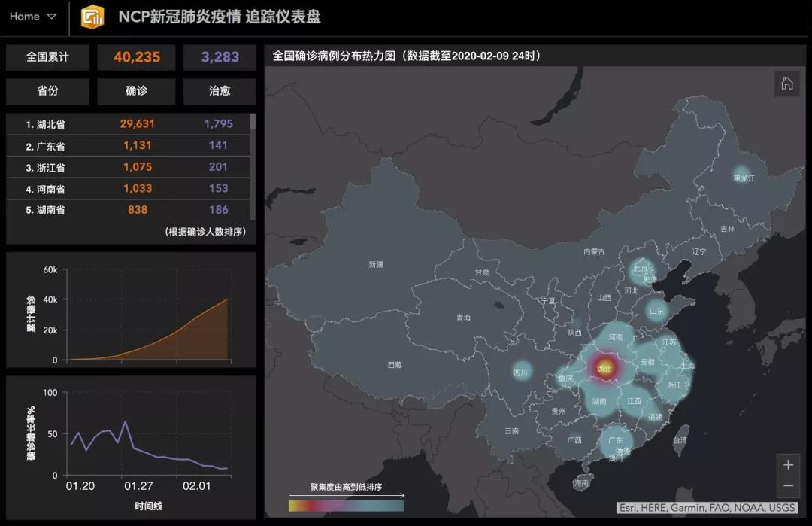Screen dimensions: 812x526
Task: Click the heatmap color gradient legend
Action: point(346,506)
